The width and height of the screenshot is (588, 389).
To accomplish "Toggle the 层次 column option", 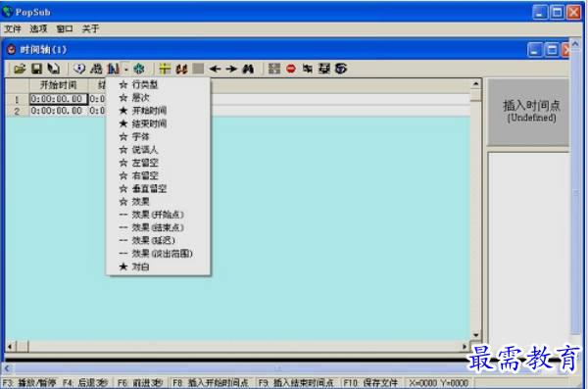I will point(158,98).
